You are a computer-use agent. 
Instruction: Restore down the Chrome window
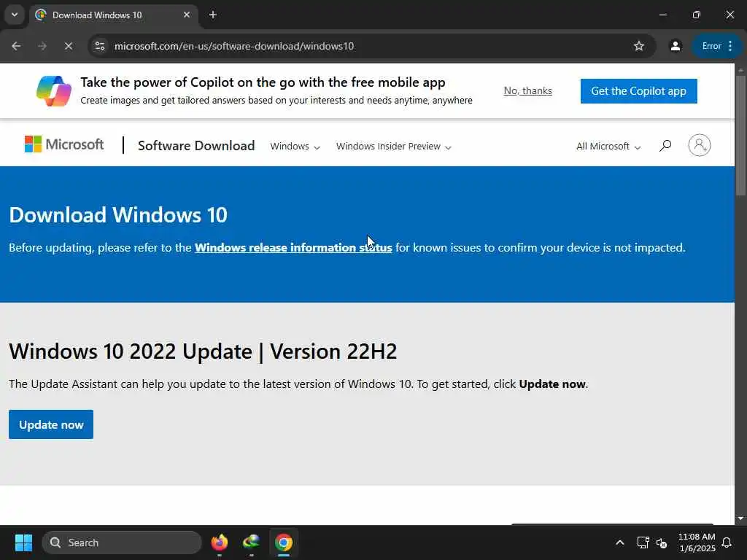click(697, 15)
